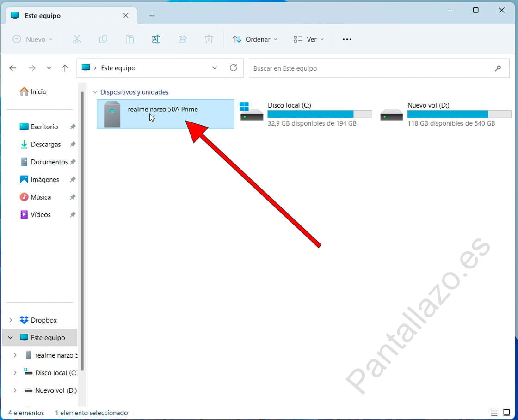The width and height of the screenshot is (518, 420).
Task: Open the Nuevo dropdown menu
Action: click(x=33, y=39)
